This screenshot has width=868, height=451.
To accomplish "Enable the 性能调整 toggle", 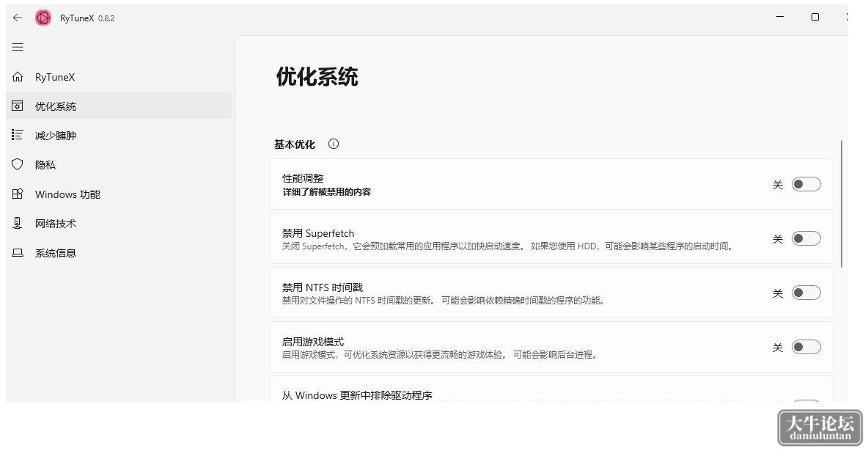I will [806, 185].
